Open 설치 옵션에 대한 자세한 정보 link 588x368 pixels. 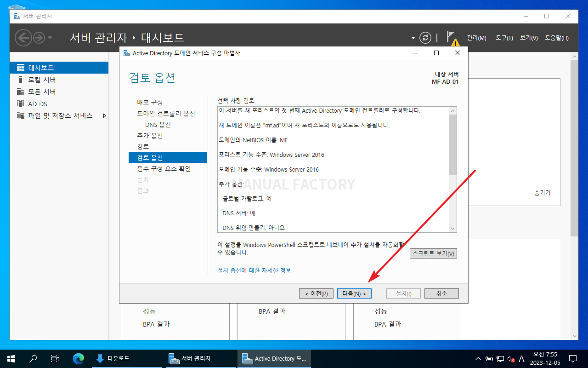(254, 270)
